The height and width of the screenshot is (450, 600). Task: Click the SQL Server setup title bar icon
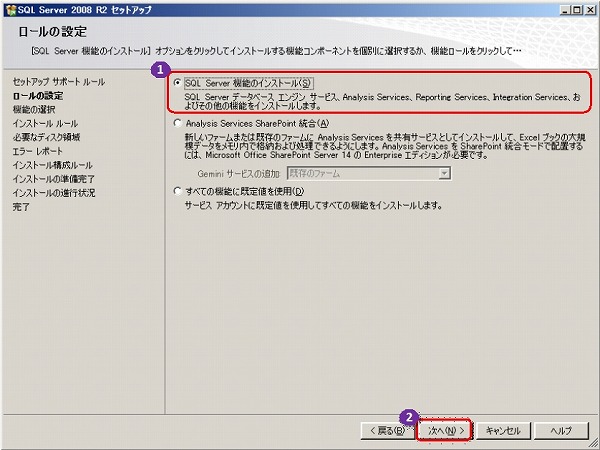point(11,10)
